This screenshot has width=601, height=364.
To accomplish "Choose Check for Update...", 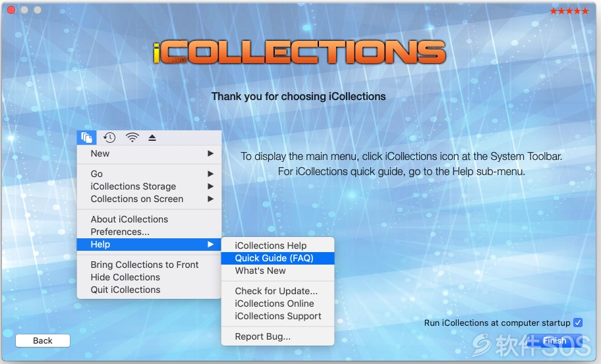I will tap(278, 291).
